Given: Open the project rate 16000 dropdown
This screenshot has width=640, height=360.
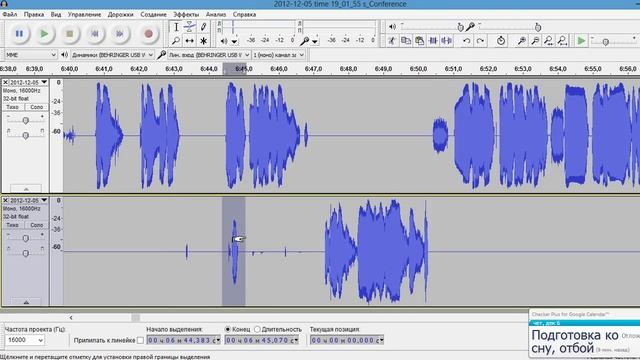Looking at the screenshot, I should coord(25,340).
